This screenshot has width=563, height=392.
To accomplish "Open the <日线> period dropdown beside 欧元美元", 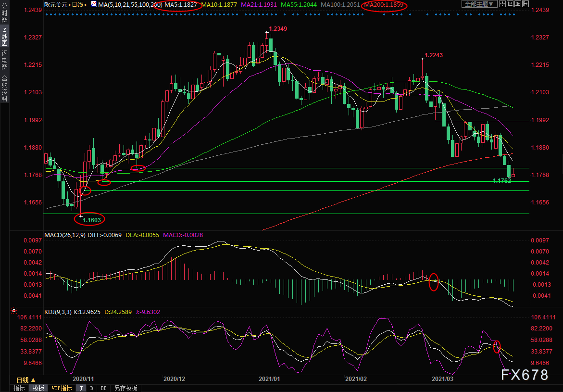I will pos(78,4).
